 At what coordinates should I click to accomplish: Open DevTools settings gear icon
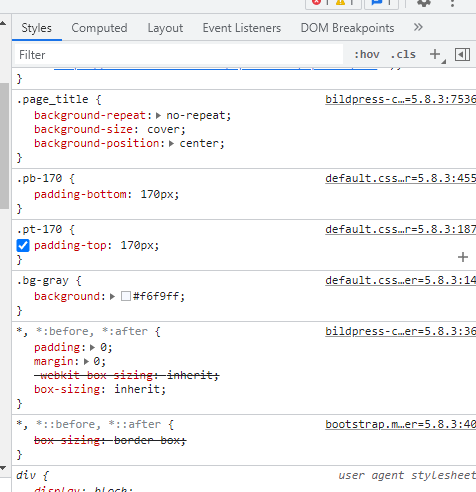pyautogui.click(x=424, y=3)
